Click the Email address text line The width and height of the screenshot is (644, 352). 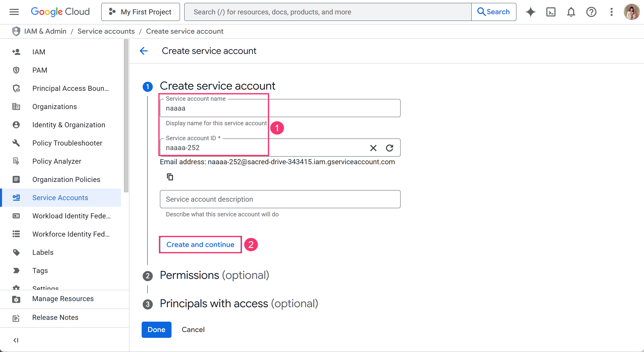pos(277,162)
